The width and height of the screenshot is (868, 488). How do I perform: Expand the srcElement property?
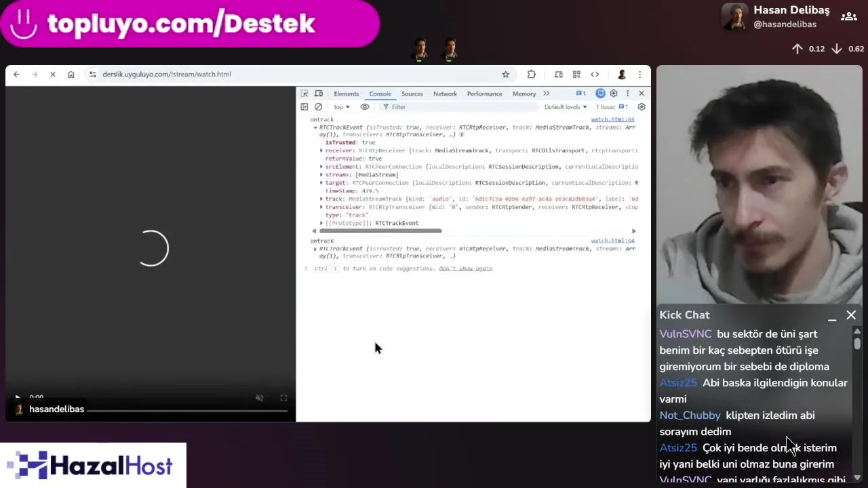[x=321, y=167]
